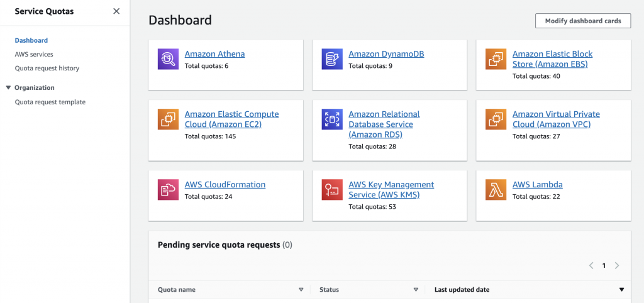
Task: Click the AWS CloudFormation service icon
Action: click(x=168, y=189)
